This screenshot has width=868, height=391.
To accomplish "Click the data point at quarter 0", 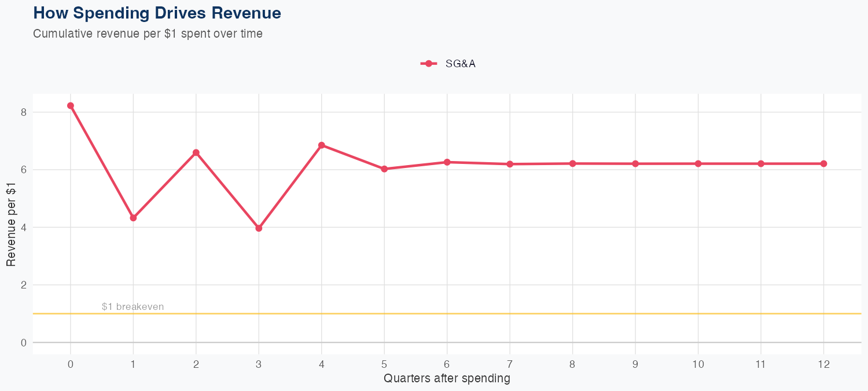I will pos(71,106).
